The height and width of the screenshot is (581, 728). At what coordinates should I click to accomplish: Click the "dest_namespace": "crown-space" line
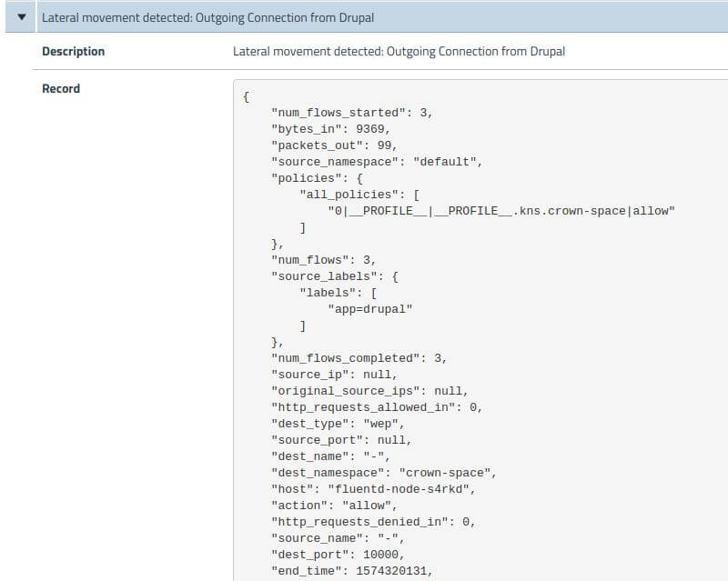coord(384,473)
